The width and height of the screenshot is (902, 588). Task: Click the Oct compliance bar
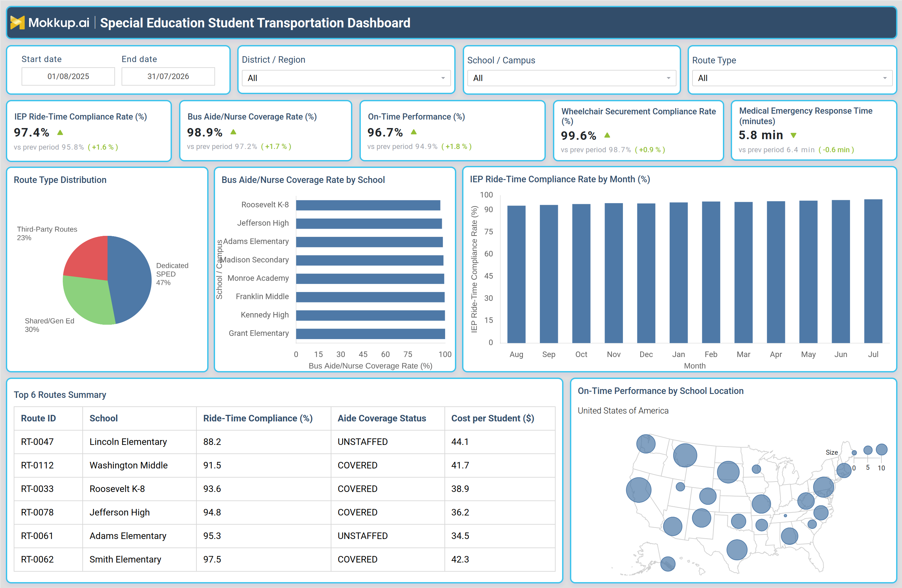581,273
